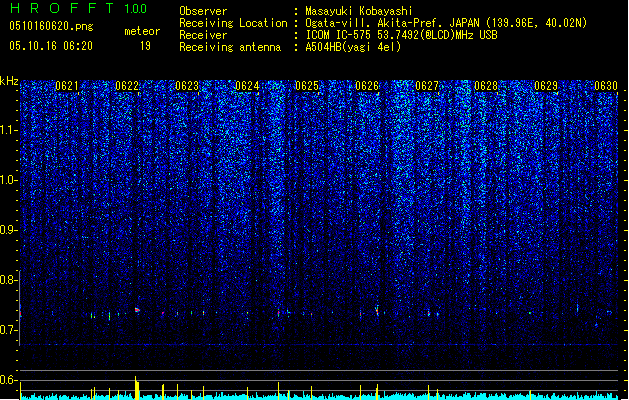Click the 1.1 kHz axis label
This screenshot has height=400, width=629.
click(8, 130)
